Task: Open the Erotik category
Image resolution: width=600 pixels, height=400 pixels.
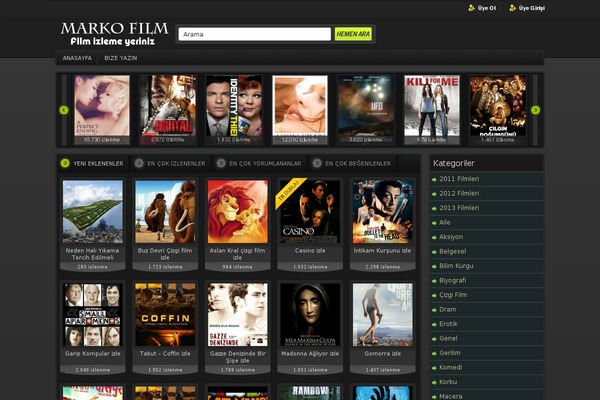Action: pos(448,324)
